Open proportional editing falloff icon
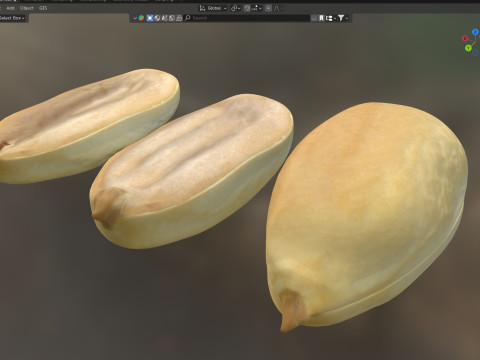This screenshot has height=360, width=480. pyautogui.click(x=276, y=8)
